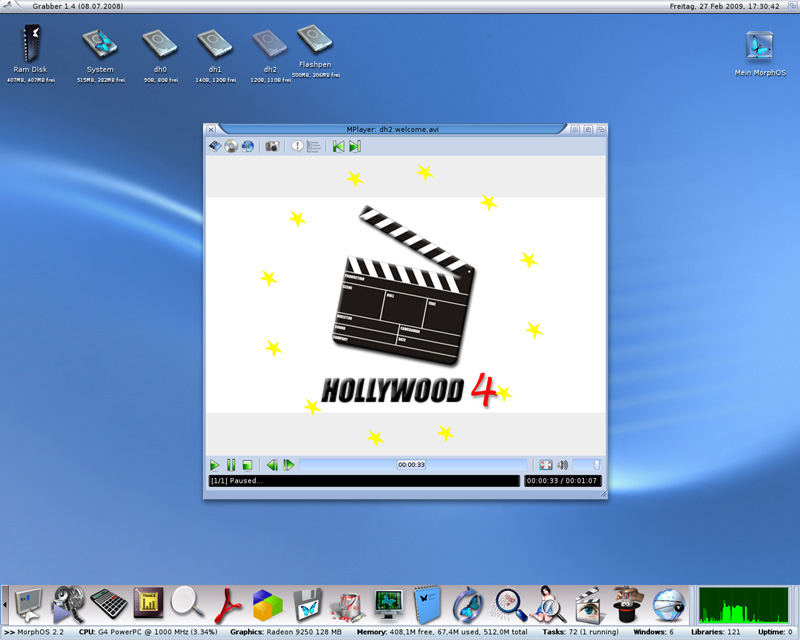Image resolution: width=800 pixels, height=640 pixels.
Task: Click the seek bar knob showing 00:00:33
Action: 411,465
